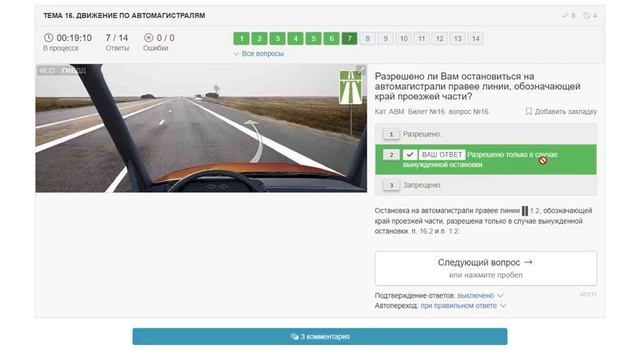Go to question 6
The height and width of the screenshot is (360, 640).
click(x=331, y=39)
